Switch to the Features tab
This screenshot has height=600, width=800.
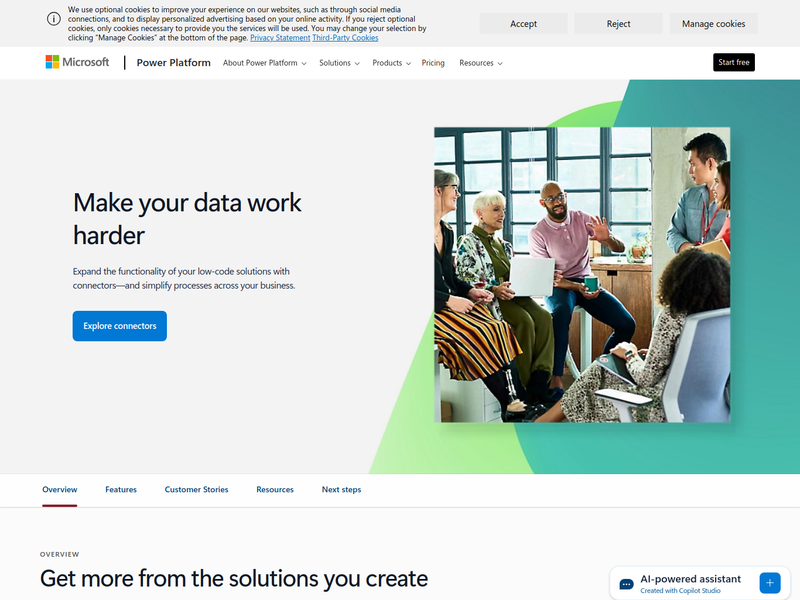tap(121, 490)
